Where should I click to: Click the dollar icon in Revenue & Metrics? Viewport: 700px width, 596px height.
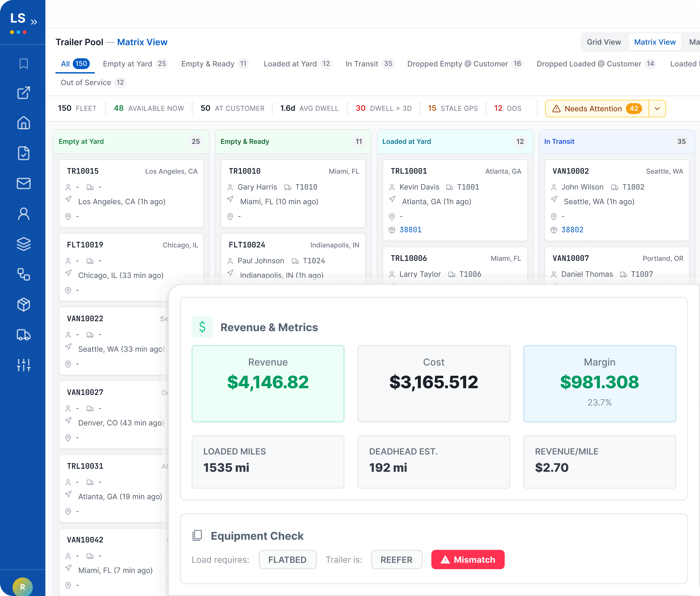202,327
